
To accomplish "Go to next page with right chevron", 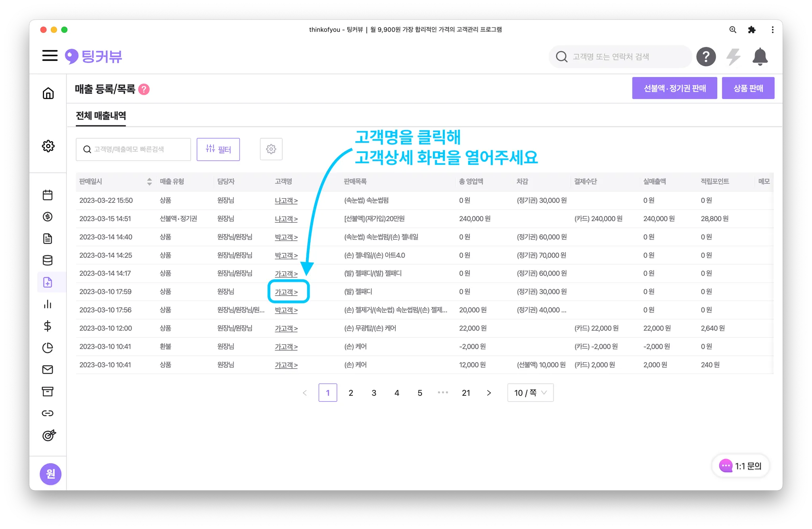I will 488,393.
